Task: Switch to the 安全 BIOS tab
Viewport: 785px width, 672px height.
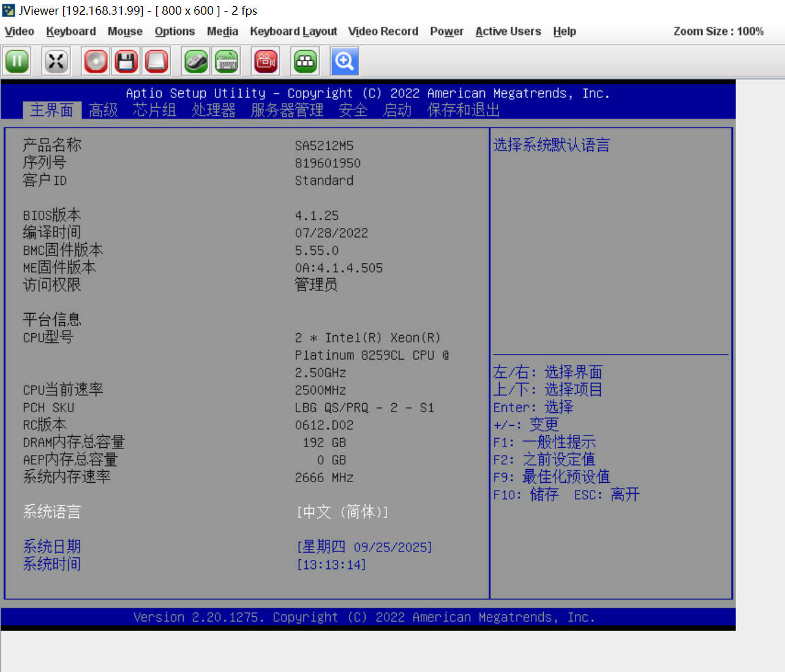Action: point(353,110)
